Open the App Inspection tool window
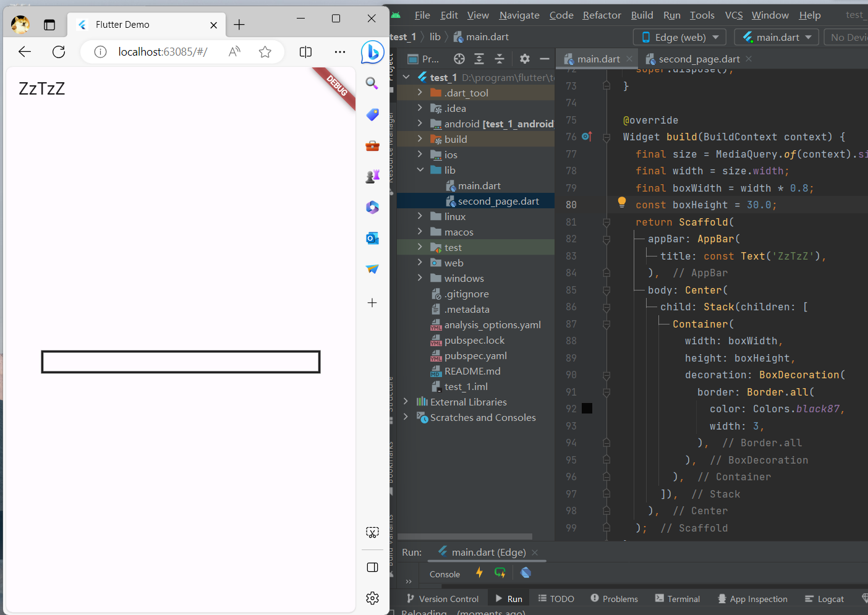This screenshot has width=868, height=615. coord(752,598)
